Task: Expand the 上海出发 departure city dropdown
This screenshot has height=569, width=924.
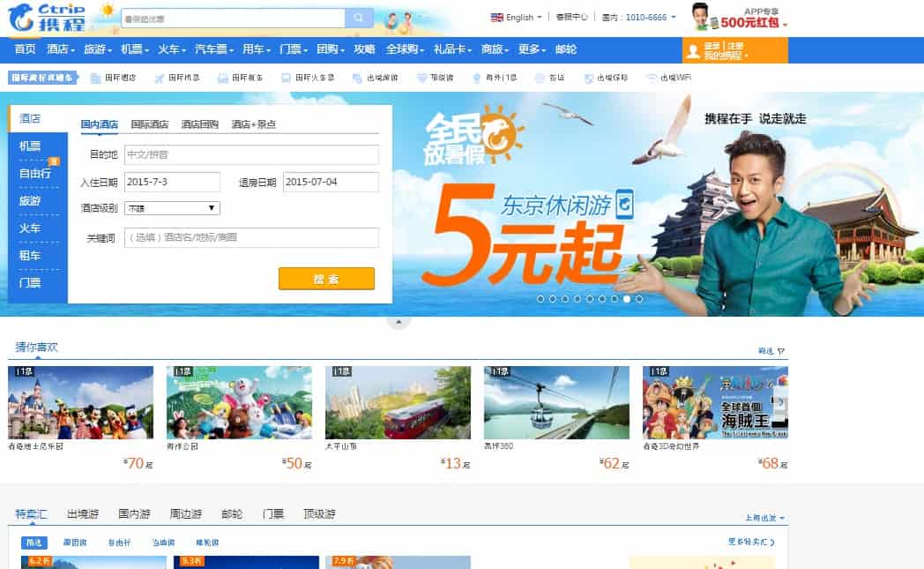Action: point(764,518)
